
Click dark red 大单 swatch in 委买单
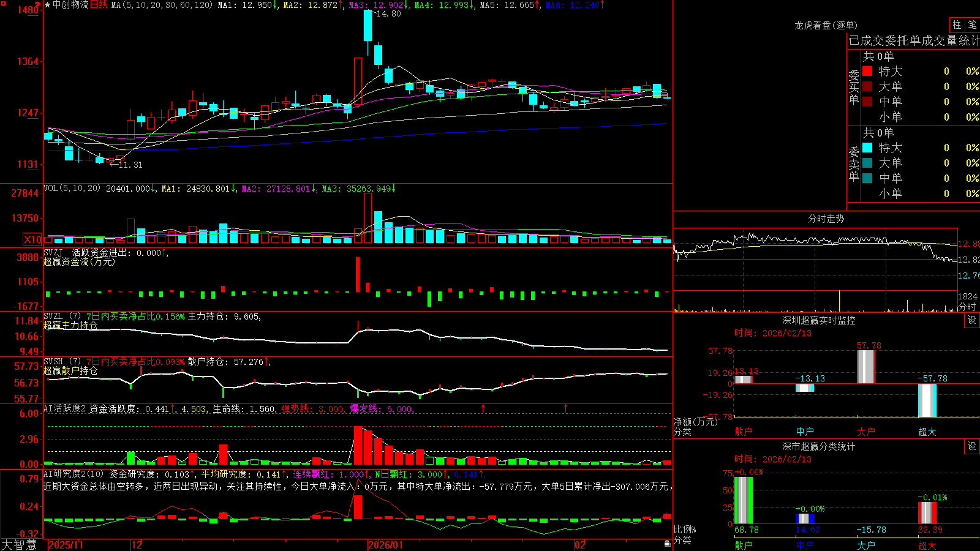click(x=867, y=86)
